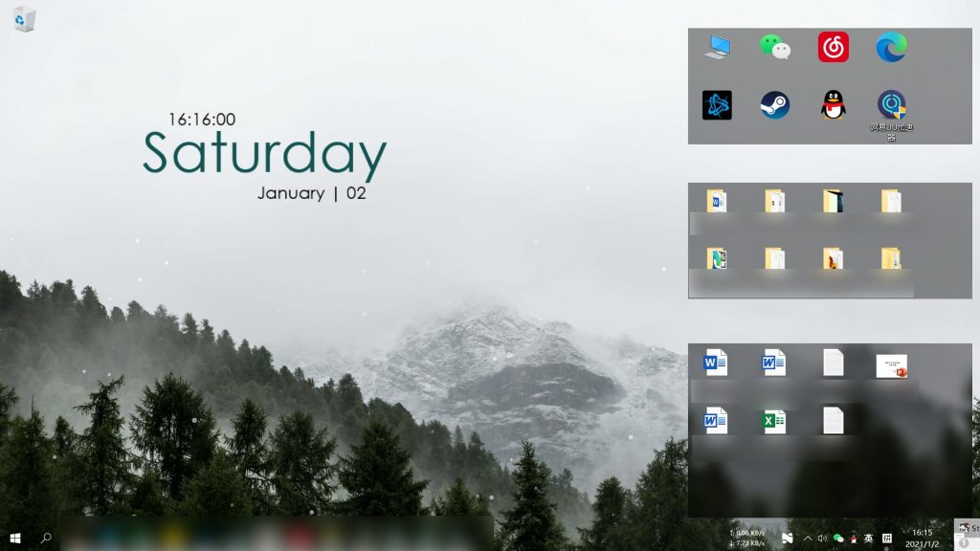This screenshot has width=980, height=551.
Task: Open Steam from the desktop
Action: (x=775, y=105)
